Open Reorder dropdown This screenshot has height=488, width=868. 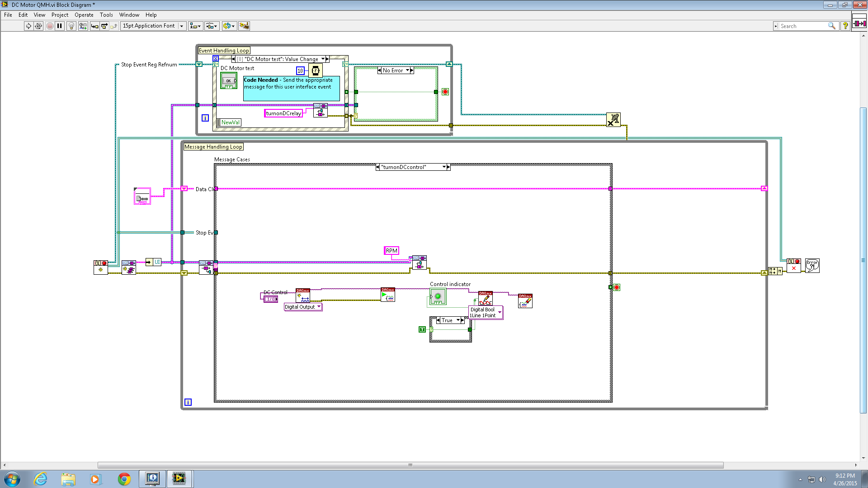(x=229, y=26)
